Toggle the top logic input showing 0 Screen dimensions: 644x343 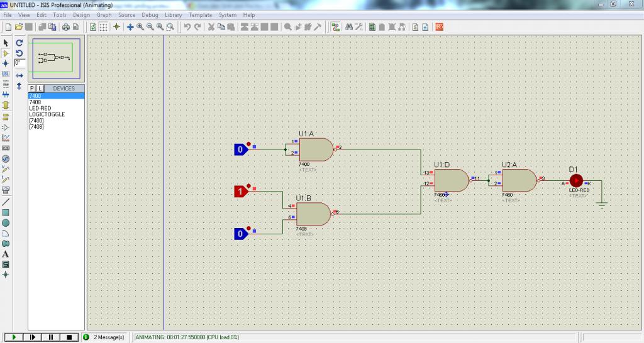click(x=240, y=150)
